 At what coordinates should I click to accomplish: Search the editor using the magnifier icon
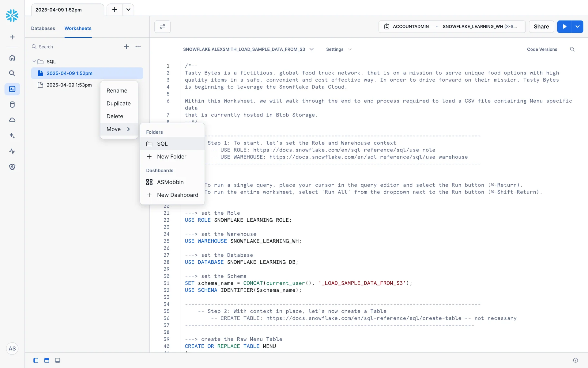572,49
